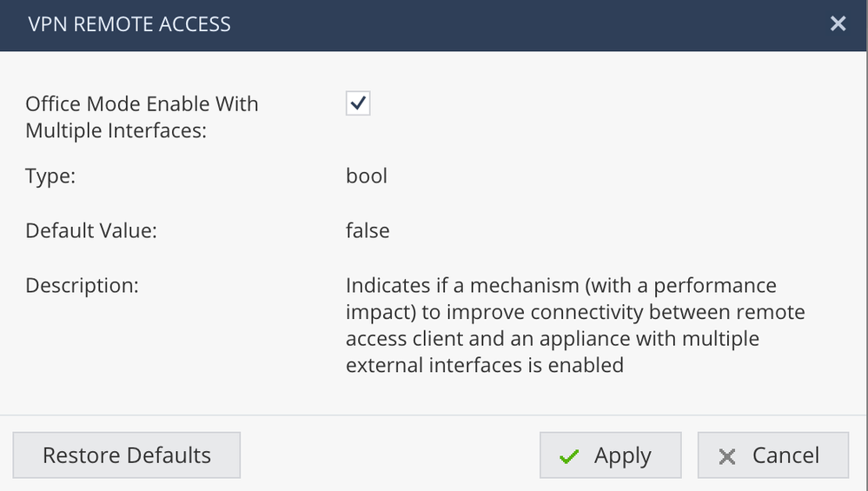This screenshot has height=491, width=868.
Task: Select the bool type value text
Action: pyautogui.click(x=367, y=176)
